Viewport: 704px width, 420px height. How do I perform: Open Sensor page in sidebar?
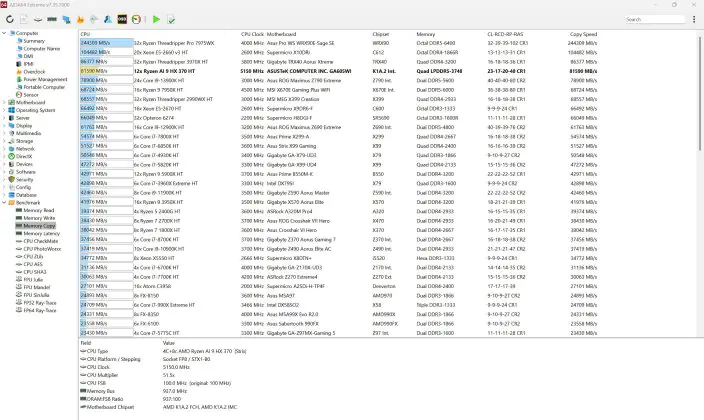pyautogui.click(x=31, y=95)
